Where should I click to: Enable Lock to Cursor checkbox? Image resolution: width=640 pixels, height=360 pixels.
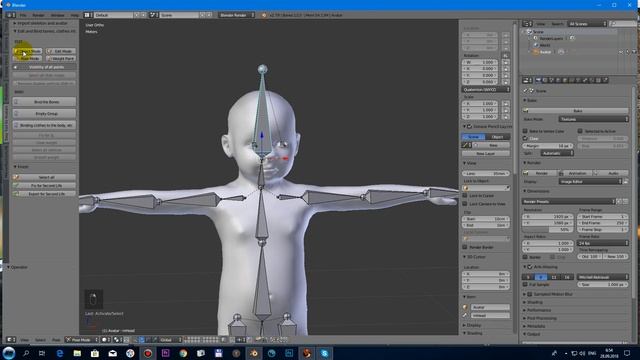click(465, 196)
